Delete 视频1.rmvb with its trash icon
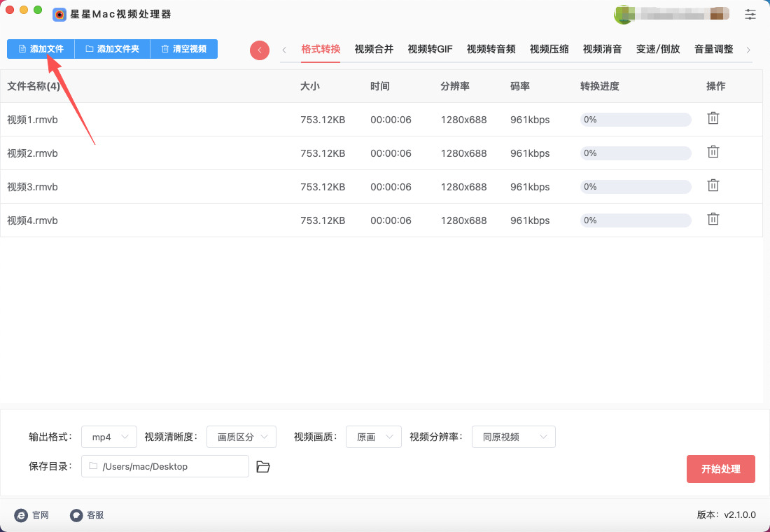This screenshot has height=532, width=770. 713,118
